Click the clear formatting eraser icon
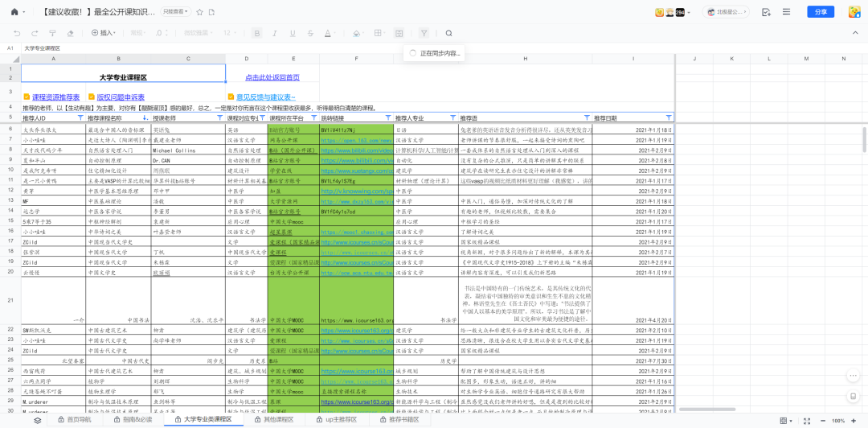The image size is (868, 428). tap(70, 33)
